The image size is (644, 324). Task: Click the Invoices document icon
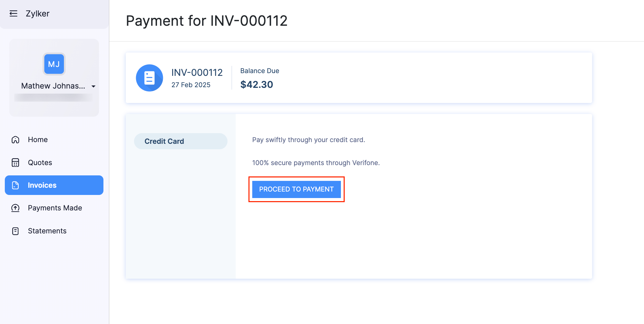pos(15,185)
